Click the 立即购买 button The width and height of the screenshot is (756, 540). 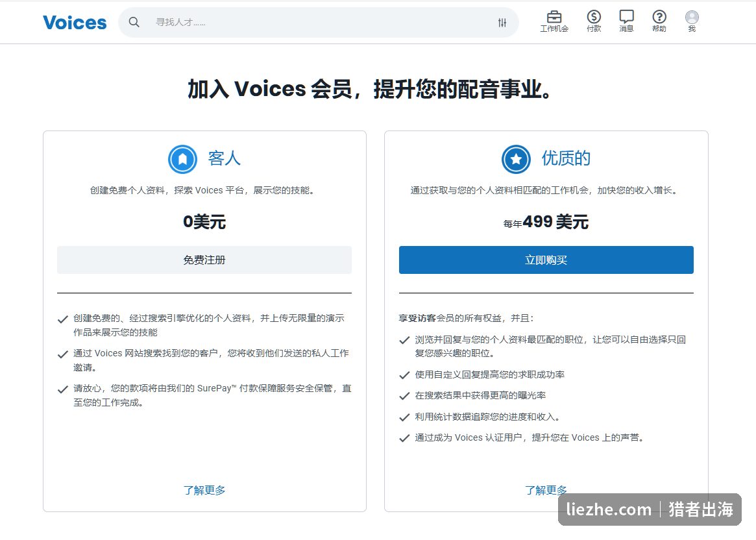point(546,260)
